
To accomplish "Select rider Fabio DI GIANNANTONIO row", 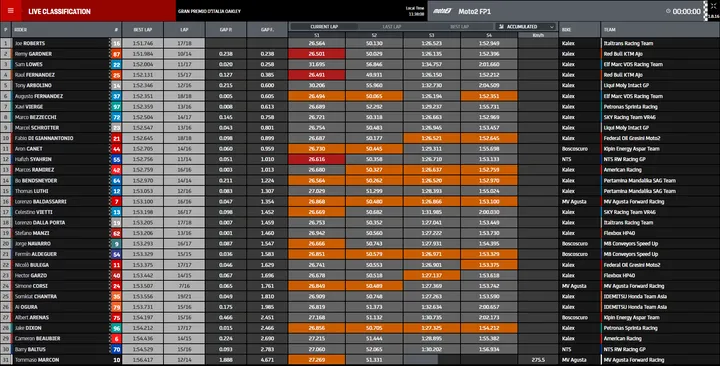I will (x=360, y=138).
